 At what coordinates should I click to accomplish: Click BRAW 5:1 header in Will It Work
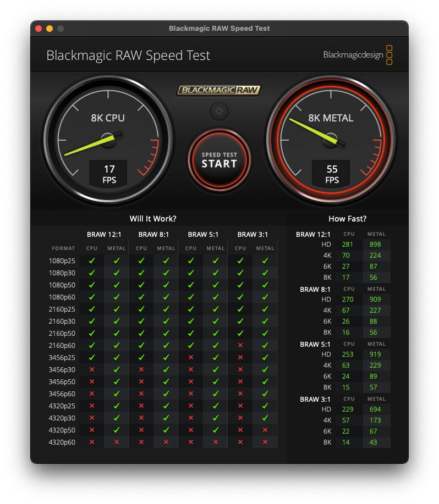tap(203, 235)
